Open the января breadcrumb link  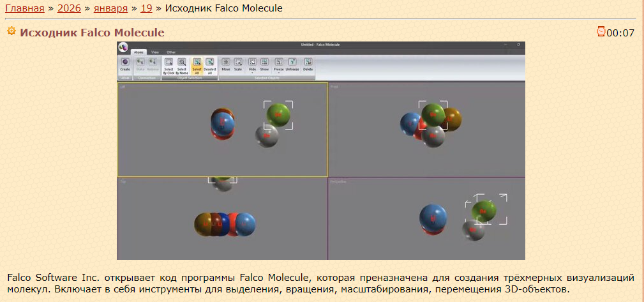click(110, 8)
